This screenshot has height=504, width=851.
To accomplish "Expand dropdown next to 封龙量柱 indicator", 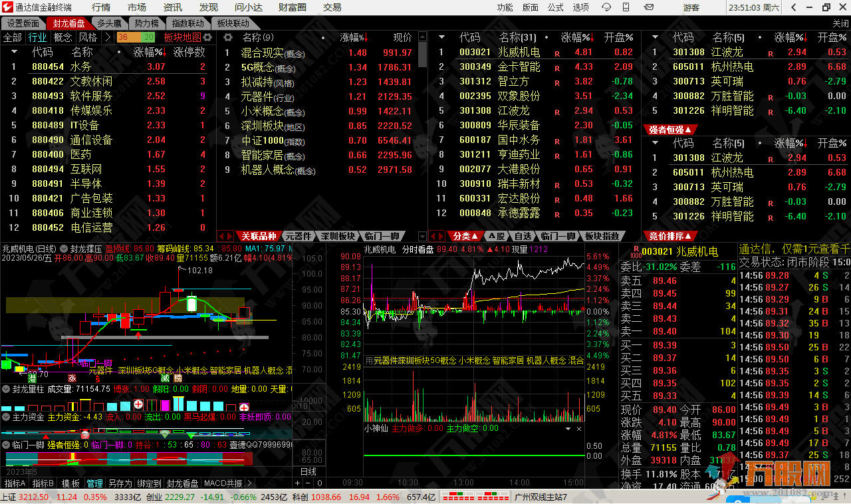I will click(6, 389).
